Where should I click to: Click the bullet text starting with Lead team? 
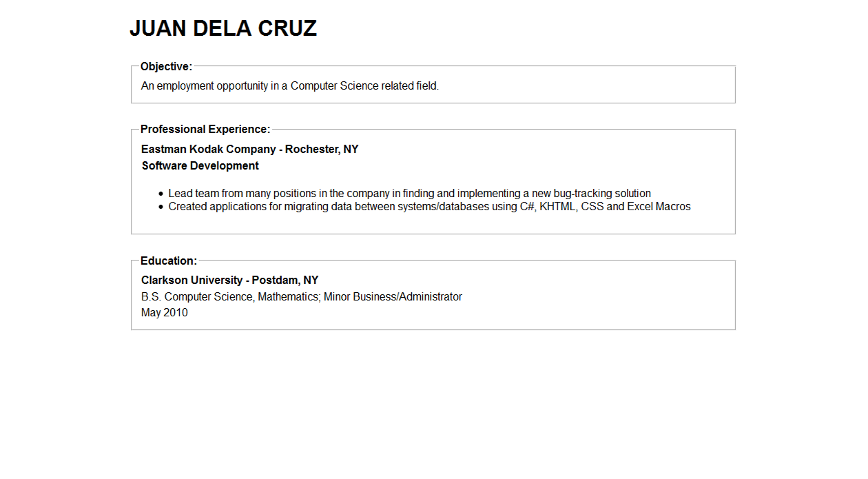point(409,194)
